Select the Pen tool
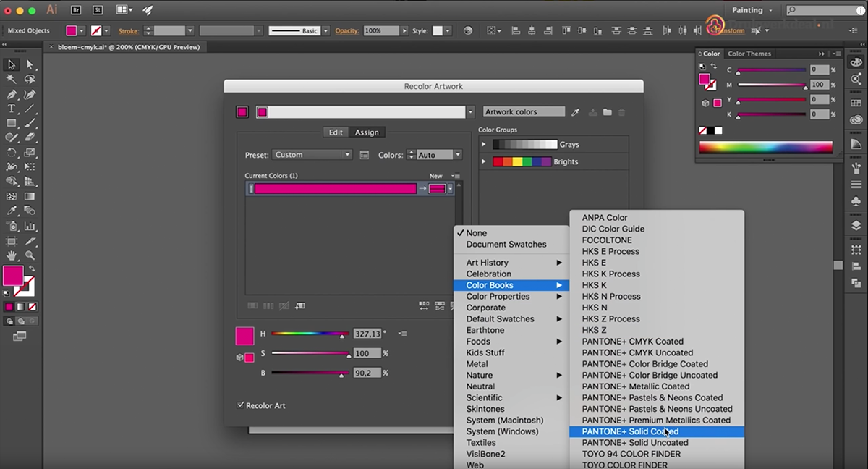The image size is (868, 469). tap(12, 94)
